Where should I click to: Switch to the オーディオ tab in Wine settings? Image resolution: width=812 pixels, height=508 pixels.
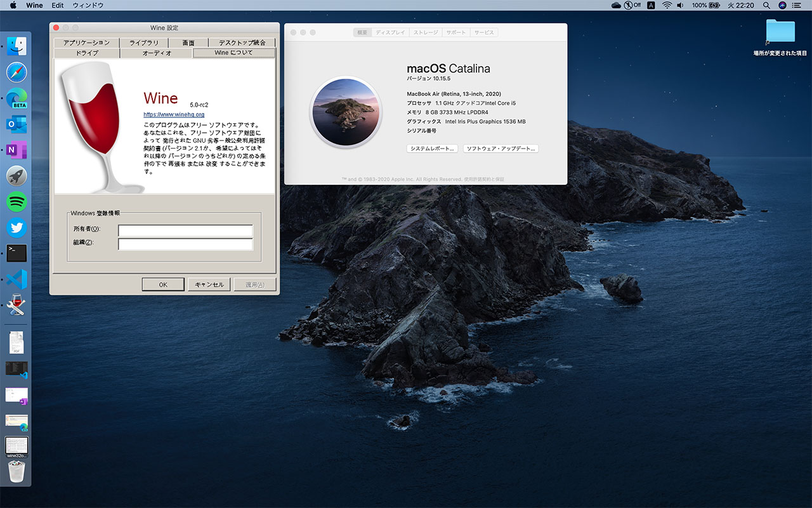[156, 53]
